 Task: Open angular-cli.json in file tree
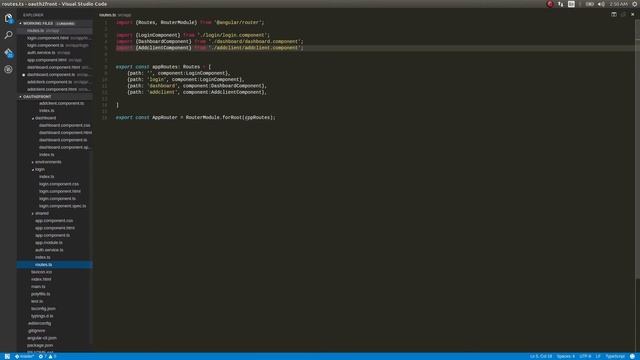tap(42, 338)
